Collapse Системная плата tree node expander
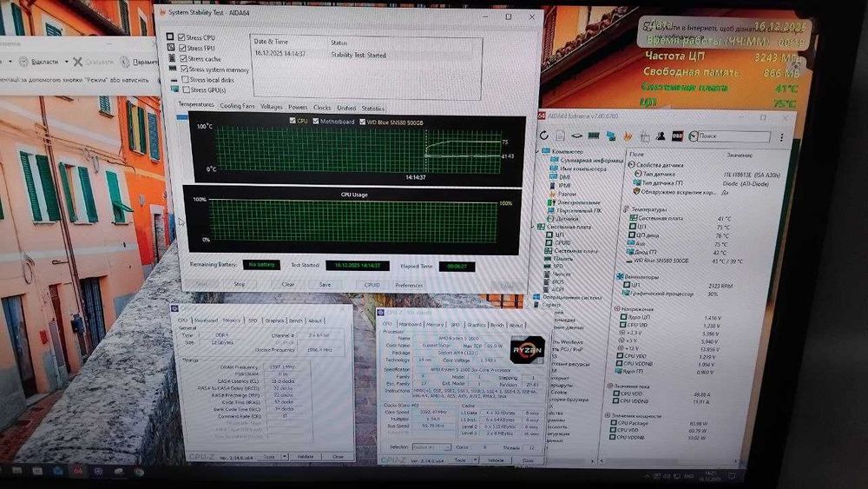 coord(534,227)
